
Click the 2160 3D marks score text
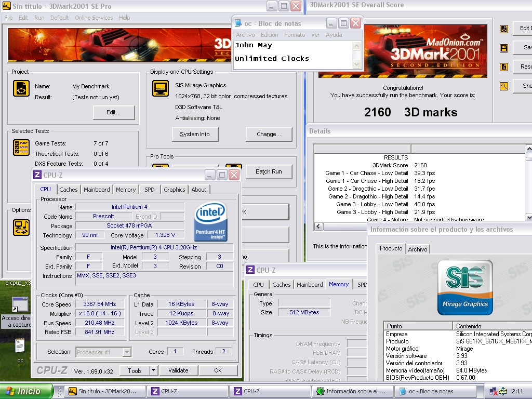click(410, 112)
